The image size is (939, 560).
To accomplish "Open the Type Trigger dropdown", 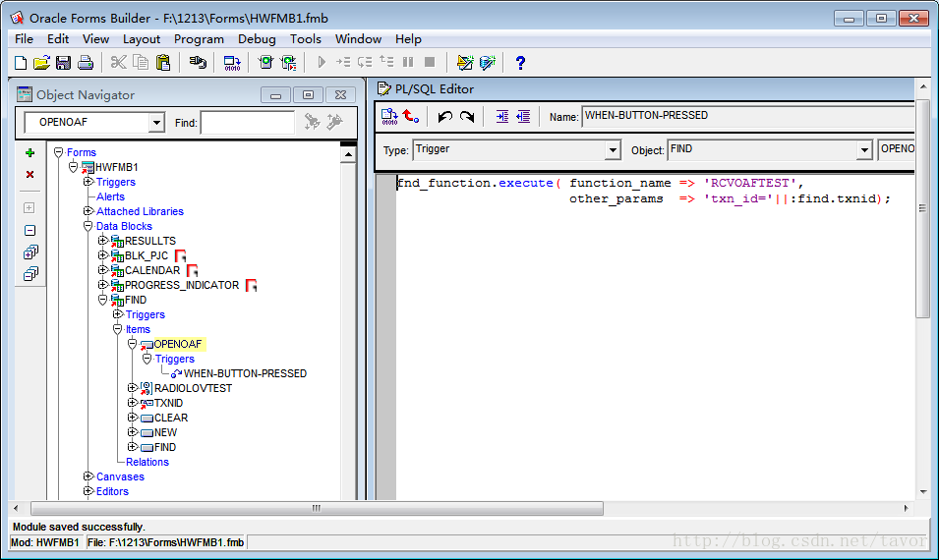I will point(613,149).
